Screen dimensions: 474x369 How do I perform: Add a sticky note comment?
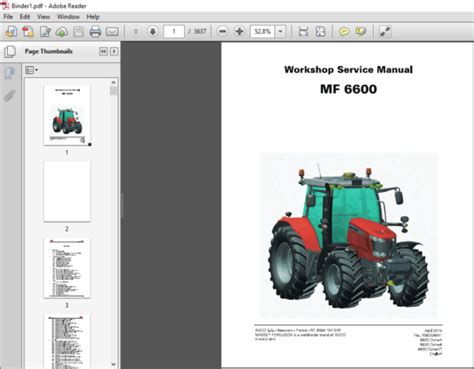pyautogui.click(x=344, y=32)
